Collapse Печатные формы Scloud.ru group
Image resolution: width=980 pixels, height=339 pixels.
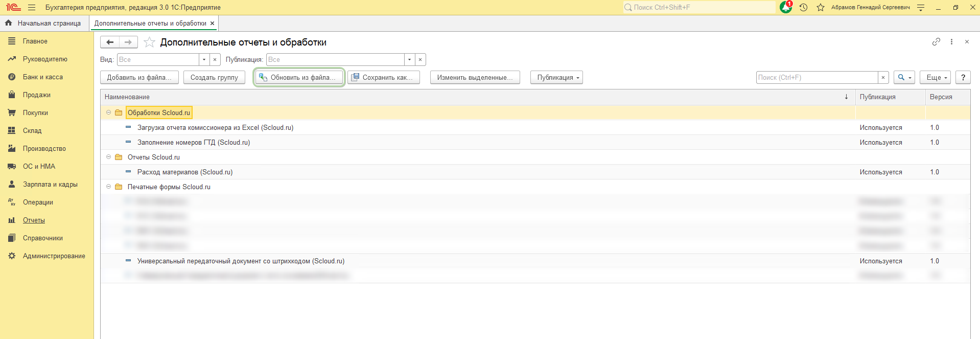click(x=108, y=187)
